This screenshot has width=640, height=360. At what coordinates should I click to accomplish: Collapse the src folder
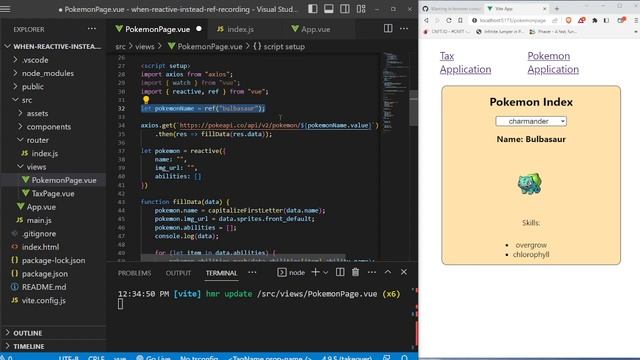click(x=53, y=100)
